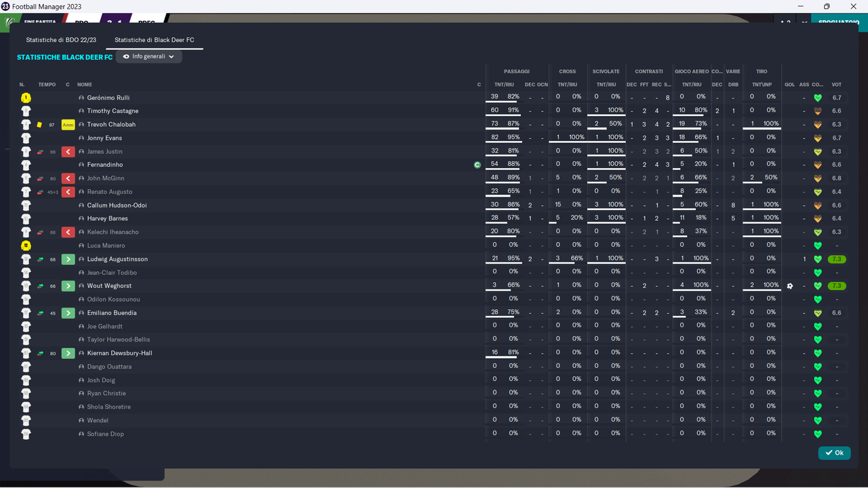
Task: Click John McGinn's red substituted-off arrow
Action: (68, 178)
